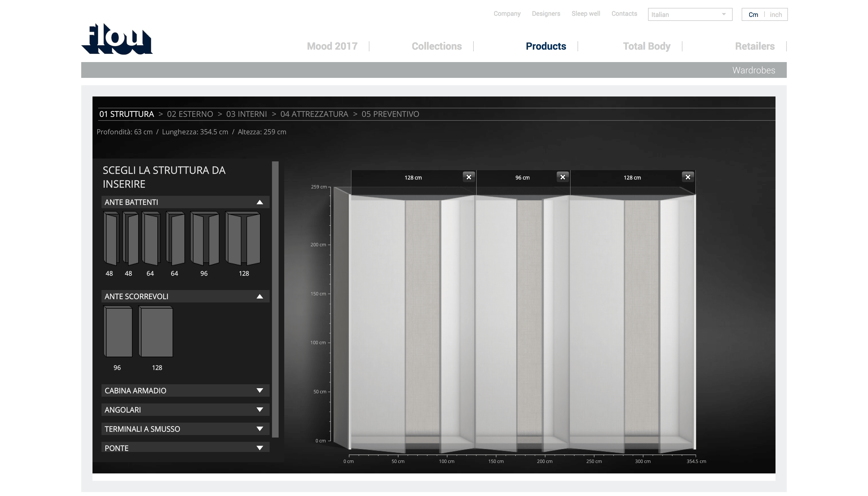Toggle the ANTE BATTENTI section collapse
The height and width of the screenshot is (496, 868).
[260, 202]
